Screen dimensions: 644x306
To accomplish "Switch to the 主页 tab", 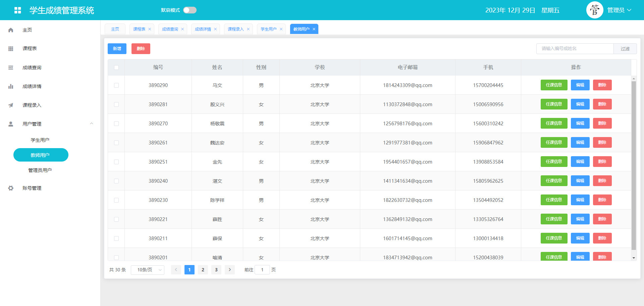I will click(x=115, y=29).
